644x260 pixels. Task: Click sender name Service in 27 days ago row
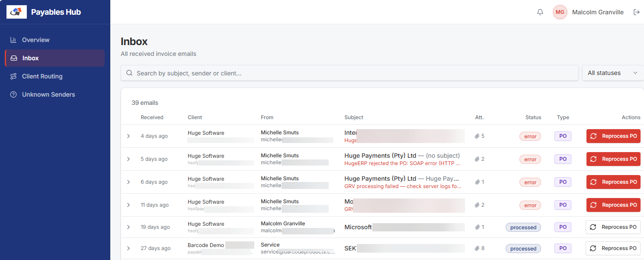tap(270, 245)
